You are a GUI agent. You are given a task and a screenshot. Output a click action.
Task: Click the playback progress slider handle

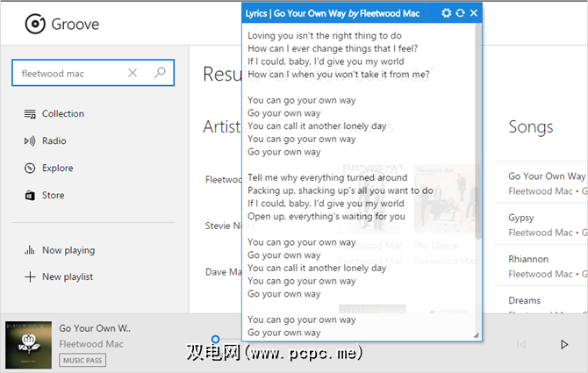215,340
